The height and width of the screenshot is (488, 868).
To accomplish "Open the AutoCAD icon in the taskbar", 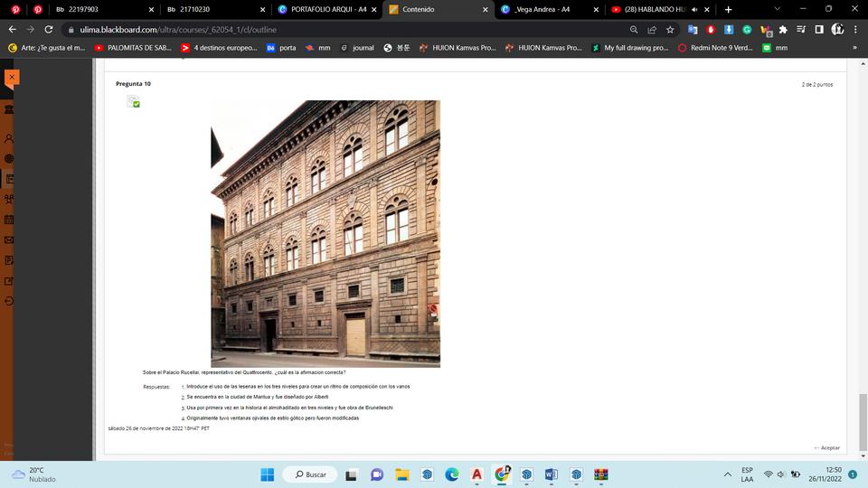I will pyautogui.click(x=476, y=474).
